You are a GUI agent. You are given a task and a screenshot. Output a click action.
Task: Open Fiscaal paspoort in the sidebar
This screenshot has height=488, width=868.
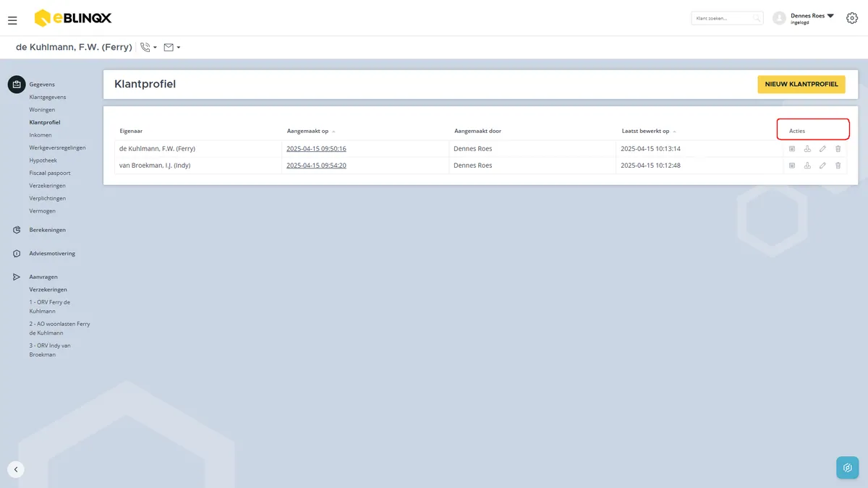click(x=50, y=173)
